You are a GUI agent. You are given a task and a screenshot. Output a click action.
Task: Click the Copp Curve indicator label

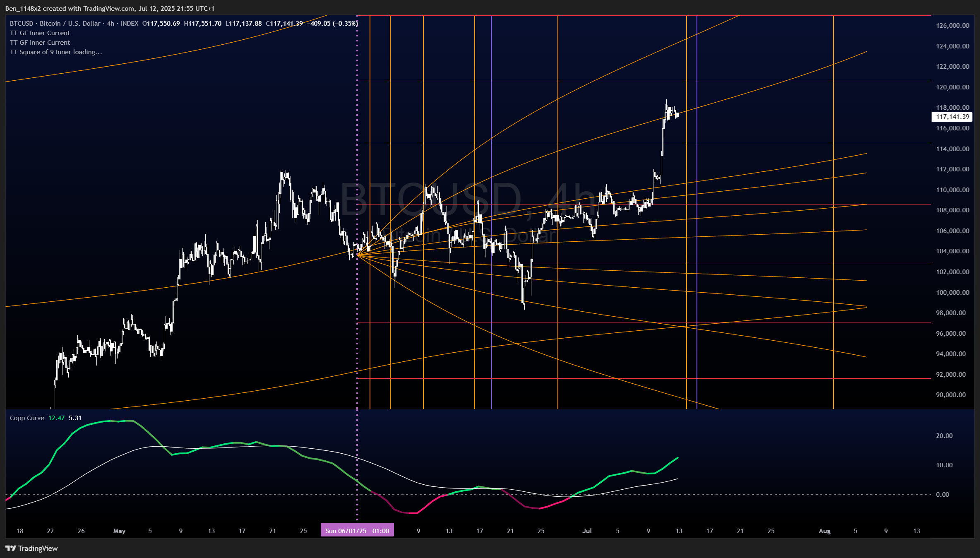pyautogui.click(x=27, y=418)
